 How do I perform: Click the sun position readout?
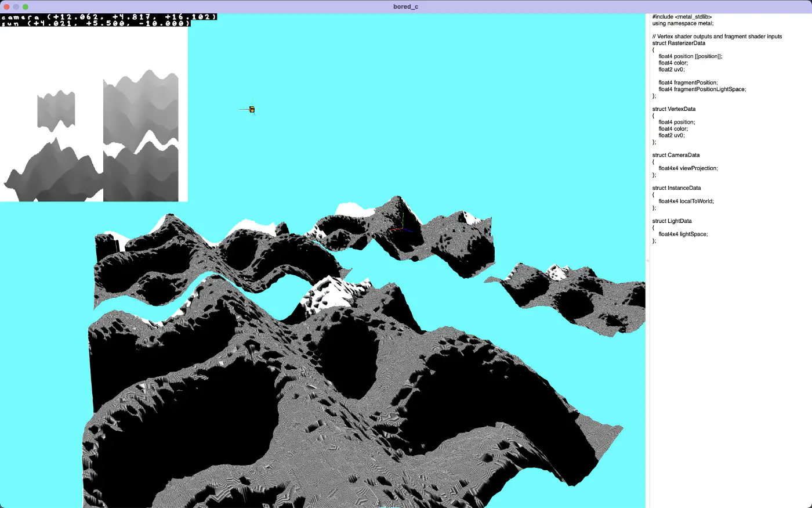pyautogui.click(x=96, y=23)
